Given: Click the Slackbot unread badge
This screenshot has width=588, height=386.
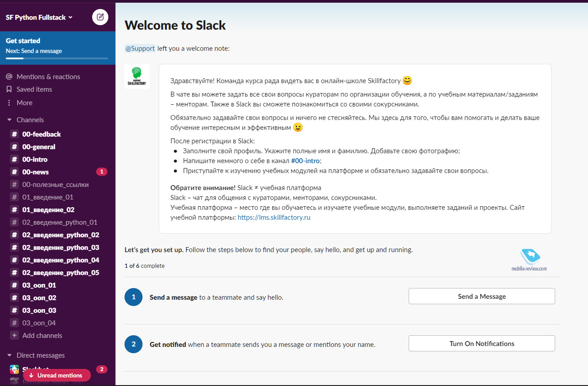Looking at the screenshot, I should (x=102, y=369).
